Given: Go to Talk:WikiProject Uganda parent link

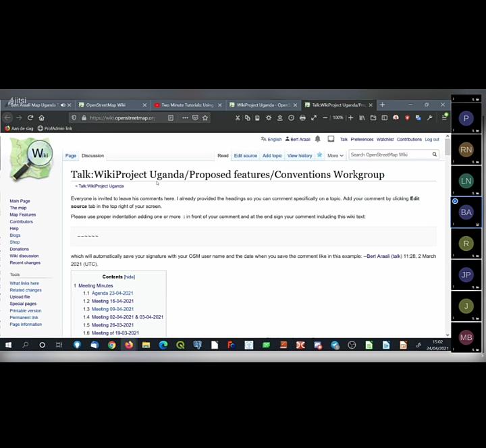Looking at the screenshot, I should pos(101,186).
